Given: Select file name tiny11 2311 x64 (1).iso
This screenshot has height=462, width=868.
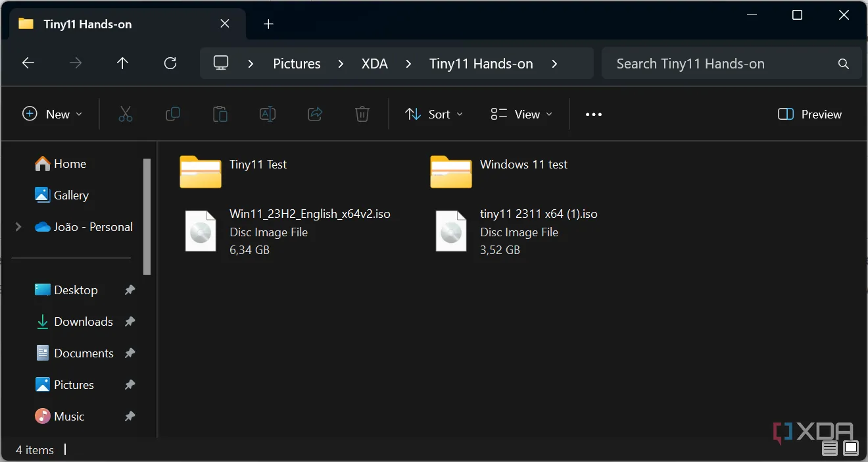Looking at the screenshot, I should pyautogui.click(x=539, y=215).
